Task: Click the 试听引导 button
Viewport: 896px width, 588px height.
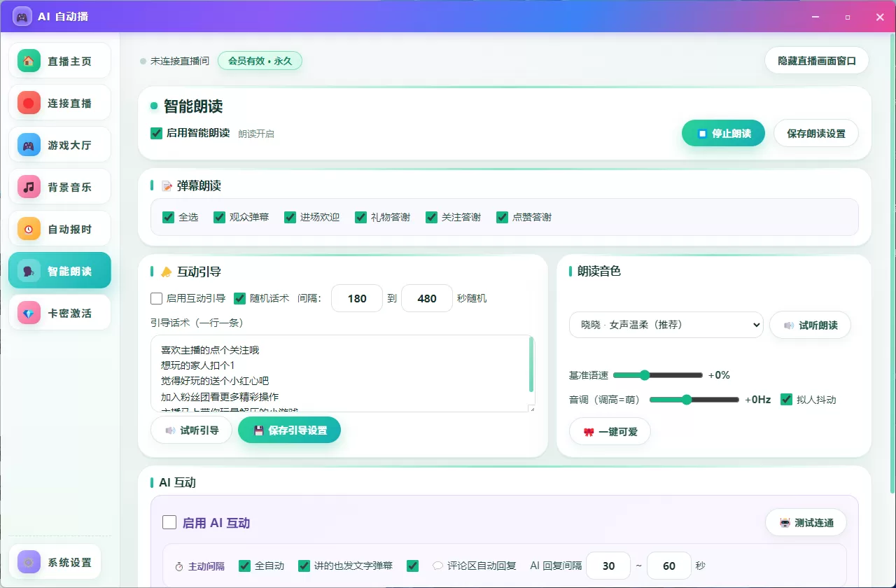Action: pos(191,430)
